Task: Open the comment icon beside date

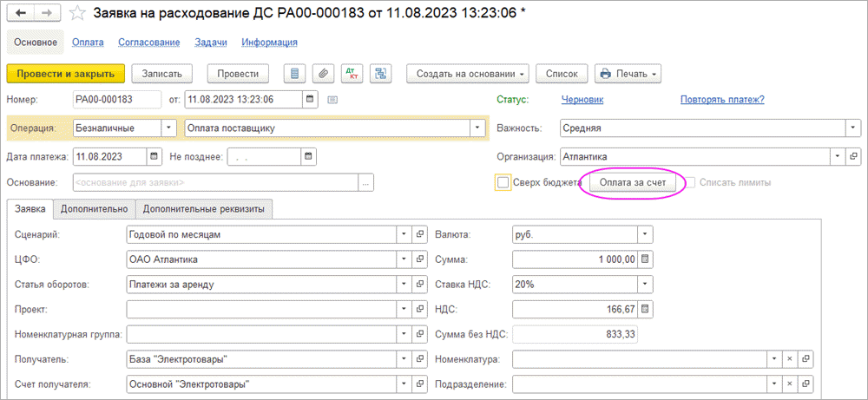Action: pyautogui.click(x=332, y=100)
